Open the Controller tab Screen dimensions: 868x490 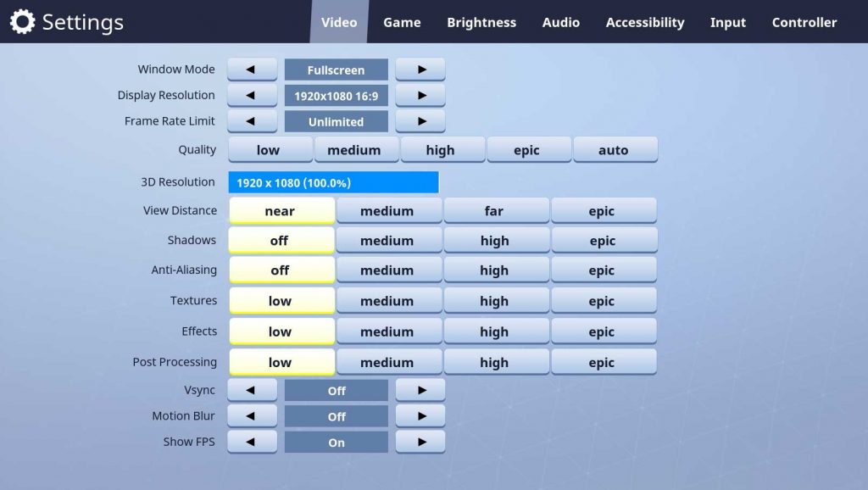coord(804,22)
